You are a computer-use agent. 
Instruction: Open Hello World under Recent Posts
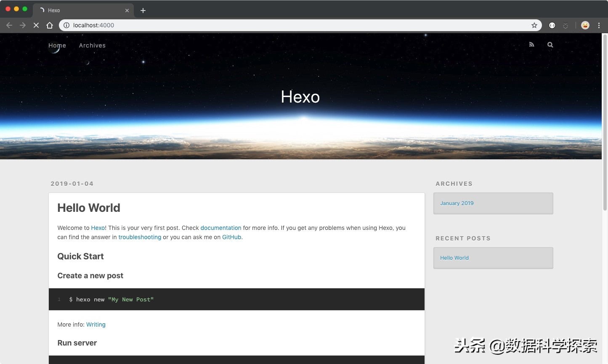coord(454,258)
